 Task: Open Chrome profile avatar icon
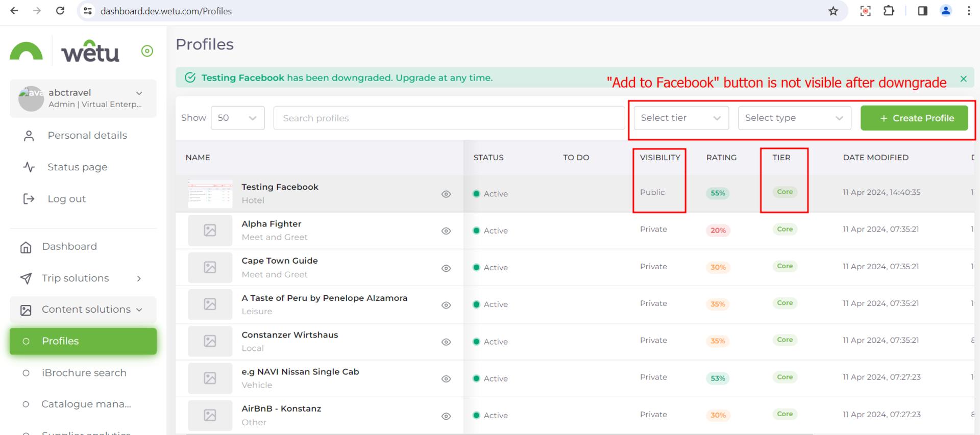(945, 11)
